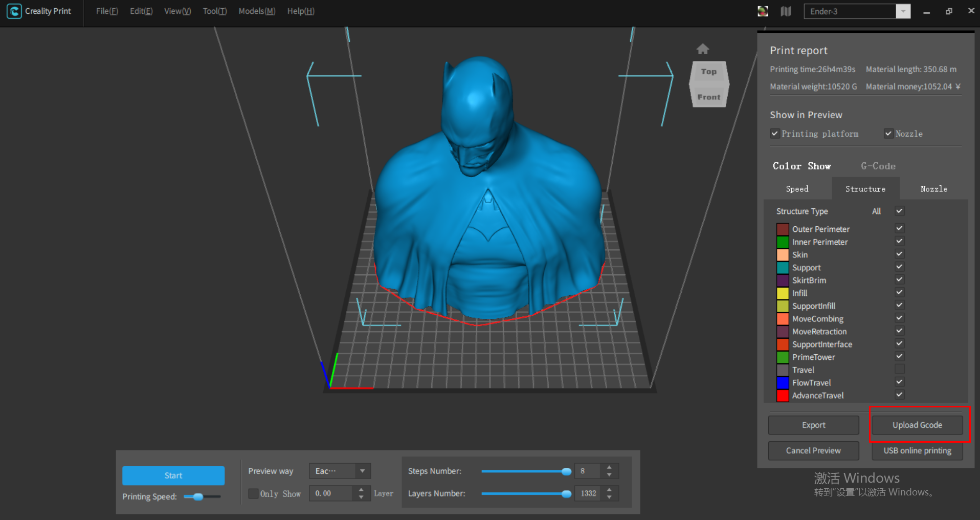The image size is (980, 520).
Task: Toggle the Only Show checkbox
Action: coord(253,493)
